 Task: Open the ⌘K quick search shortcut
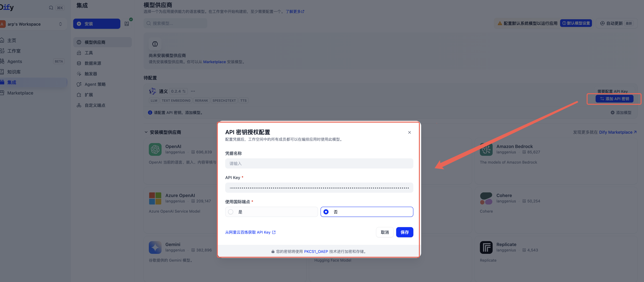coord(60,8)
